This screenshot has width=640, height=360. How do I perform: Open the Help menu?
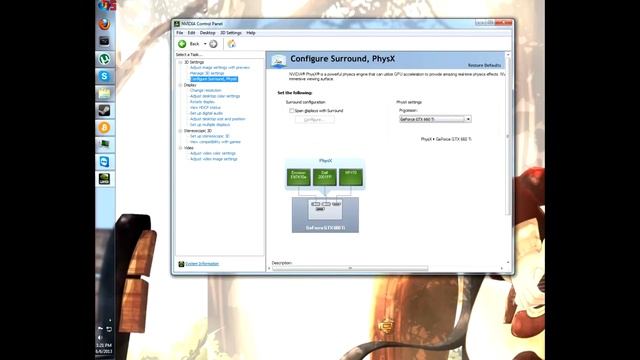click(251, 33)
